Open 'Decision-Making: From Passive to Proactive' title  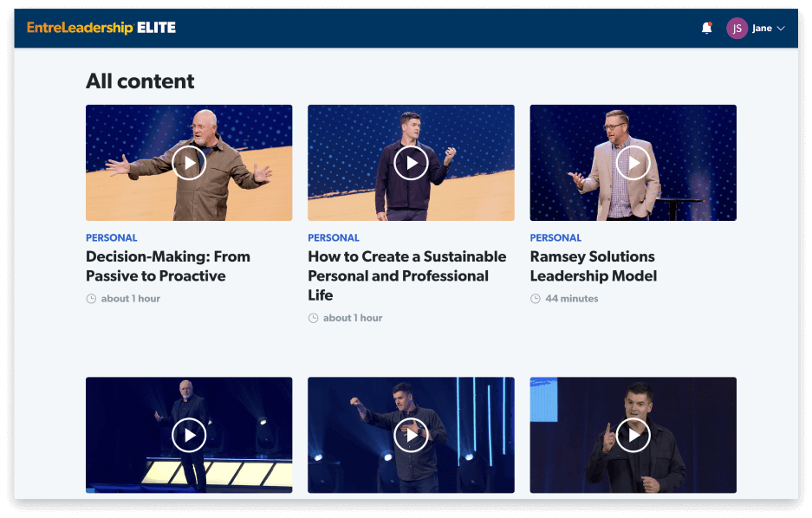168,266
